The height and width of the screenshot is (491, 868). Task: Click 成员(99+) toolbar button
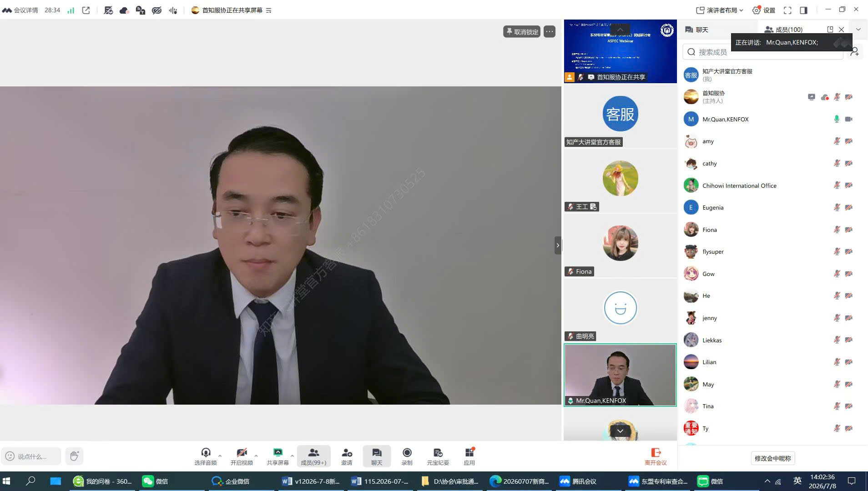[x=313, y=456]
